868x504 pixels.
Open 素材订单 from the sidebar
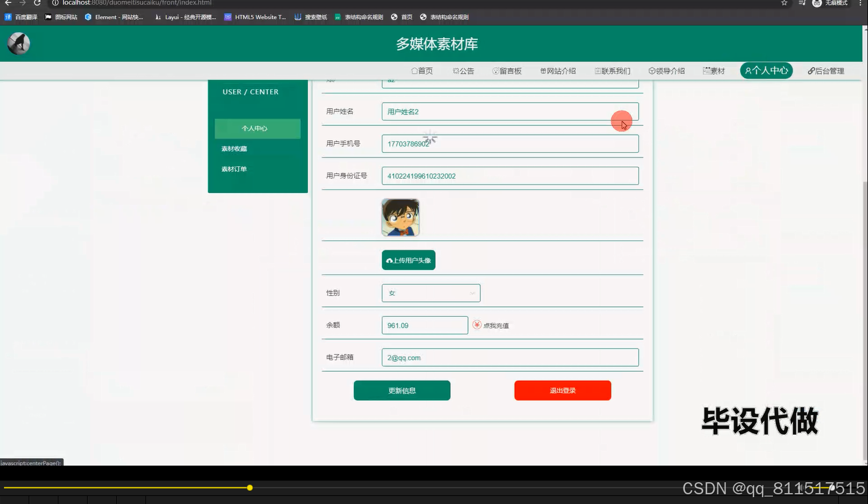coord(234,168)
